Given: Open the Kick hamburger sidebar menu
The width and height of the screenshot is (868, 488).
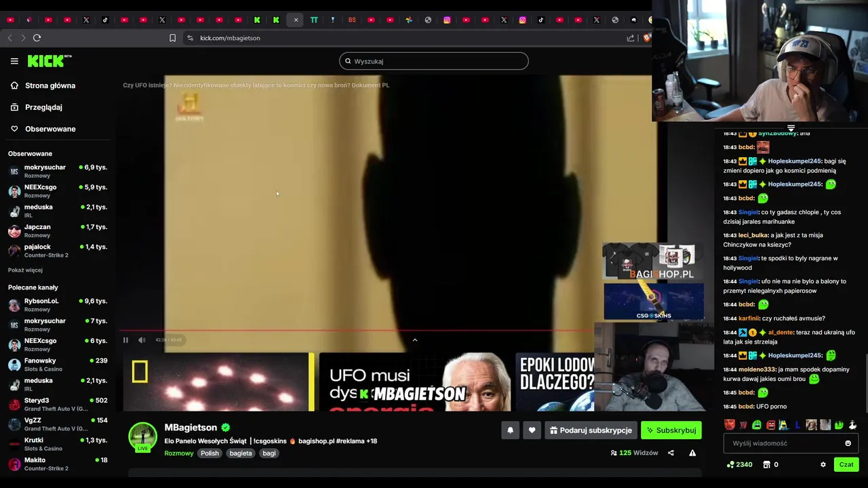Looking at the screenshot, I should 14,61.
